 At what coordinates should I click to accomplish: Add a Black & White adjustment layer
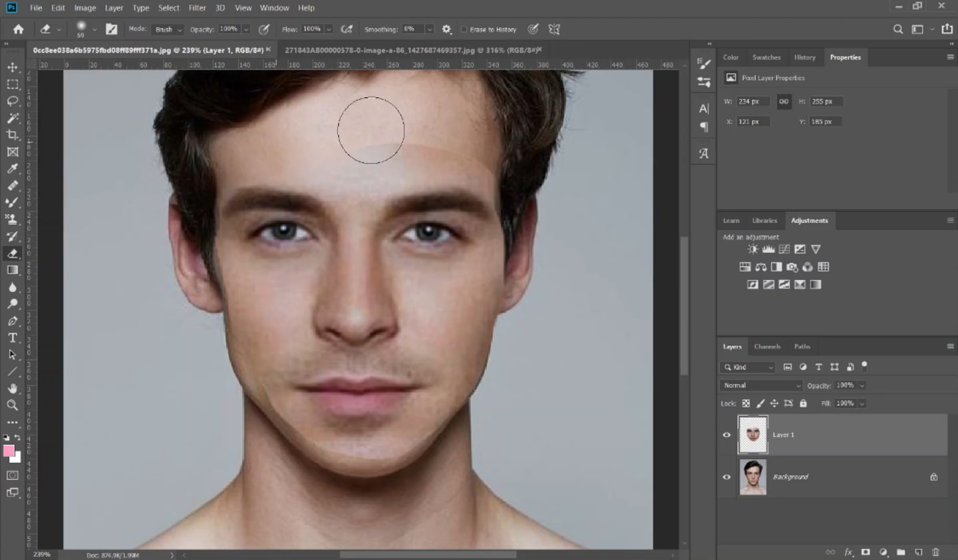tap(776, 267)
